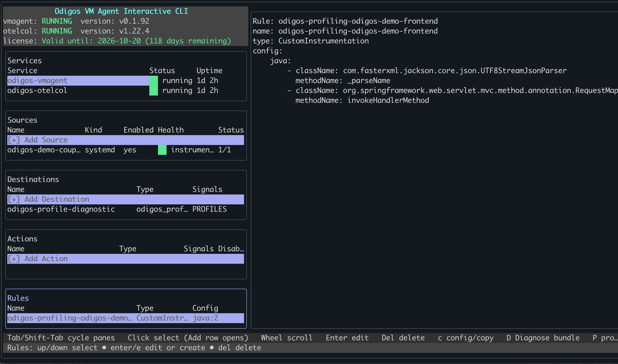Viewport: 618px width, 364px height.
Task: Click the CustomInstr… type cell in Rules
Action: [x=162, y=318]
